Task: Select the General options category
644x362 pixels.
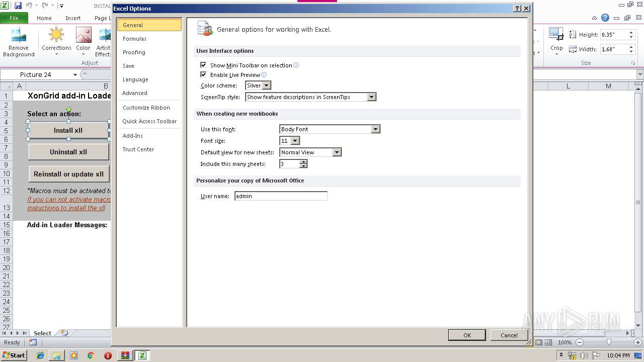Action: click(149, 25)
